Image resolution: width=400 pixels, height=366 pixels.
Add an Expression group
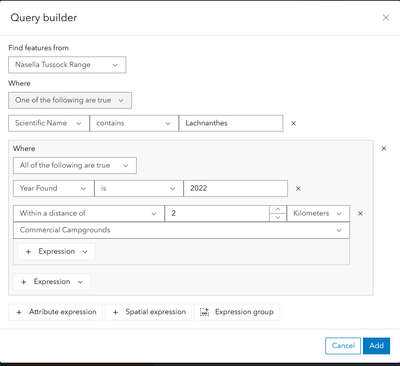point(237,312)
